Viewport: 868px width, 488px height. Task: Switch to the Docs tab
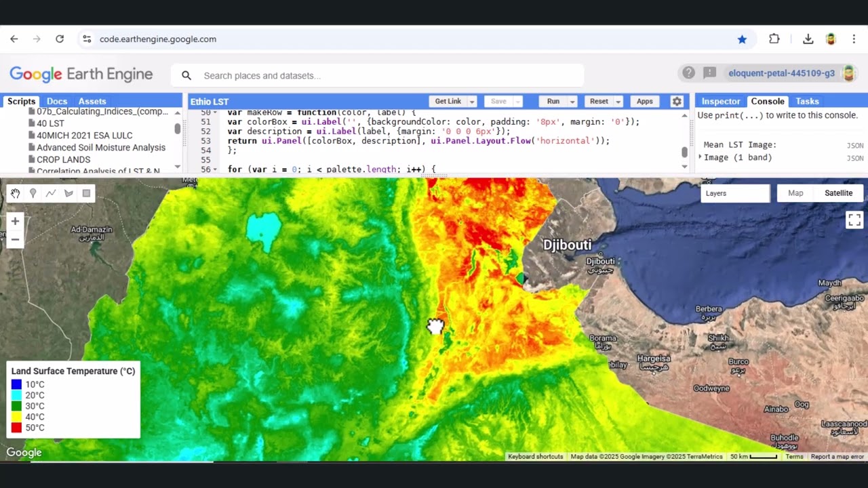point(57,101)
